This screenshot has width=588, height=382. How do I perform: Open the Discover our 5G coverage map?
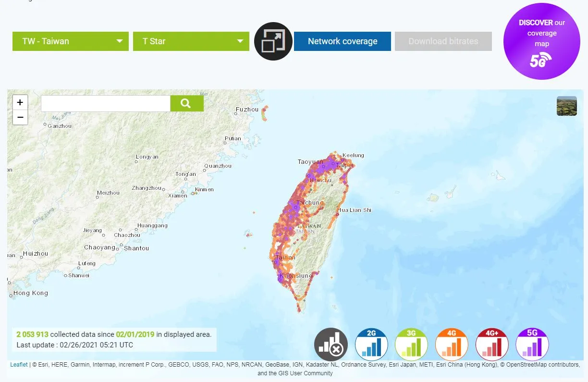point(542,41)
